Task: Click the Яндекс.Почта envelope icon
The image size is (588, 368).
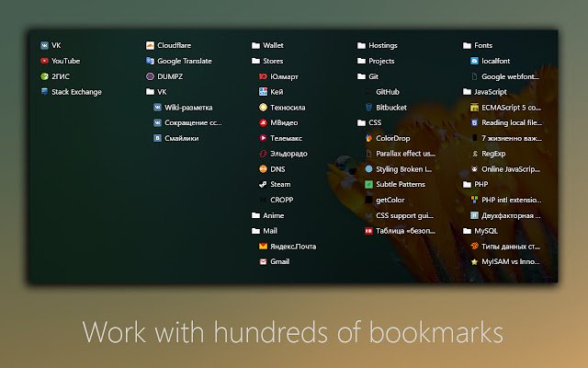Action: pos(264,247)
